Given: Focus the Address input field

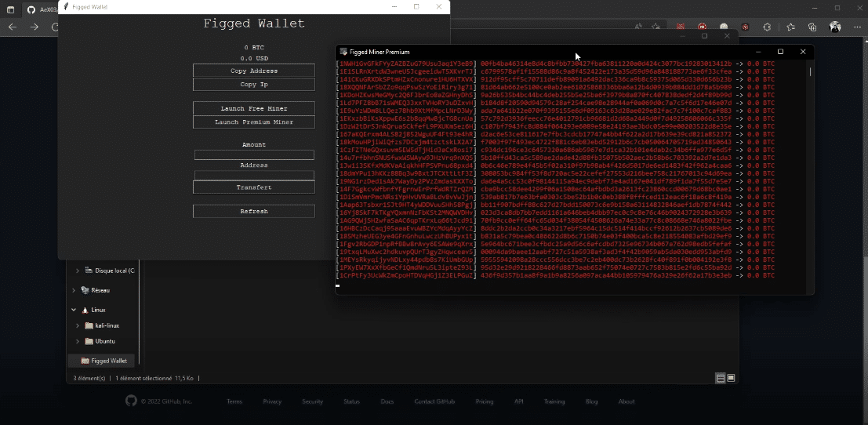Looking at the screenshot, I should [253, 175].
